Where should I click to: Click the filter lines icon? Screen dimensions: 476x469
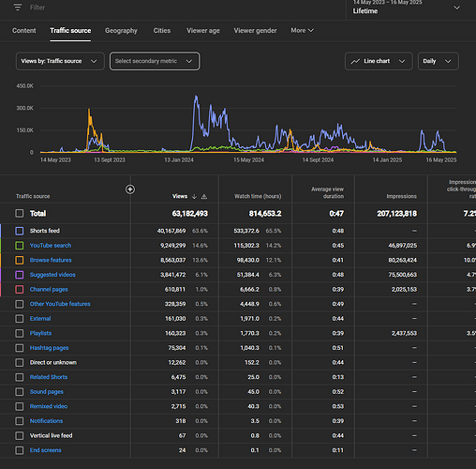[18, 8]
